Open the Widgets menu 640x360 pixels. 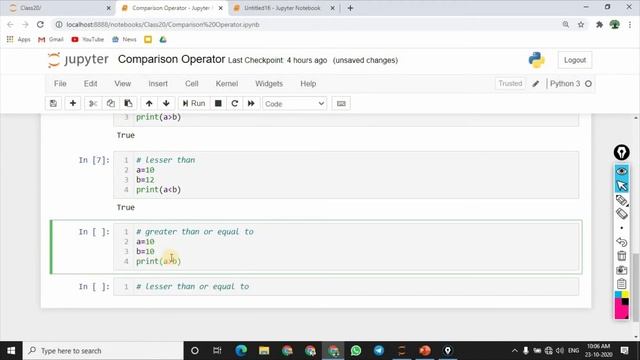(x=269, y=84)
